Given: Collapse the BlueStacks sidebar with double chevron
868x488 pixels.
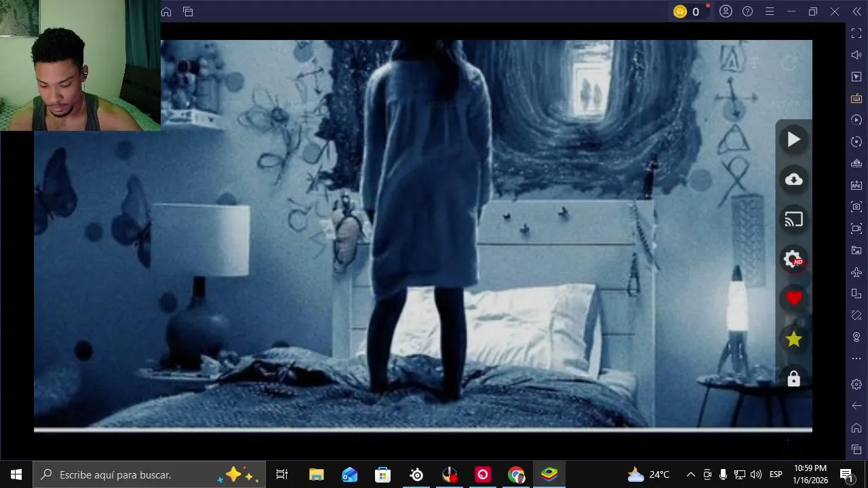Looking at the screenshot, I should [x=856, y=12].
